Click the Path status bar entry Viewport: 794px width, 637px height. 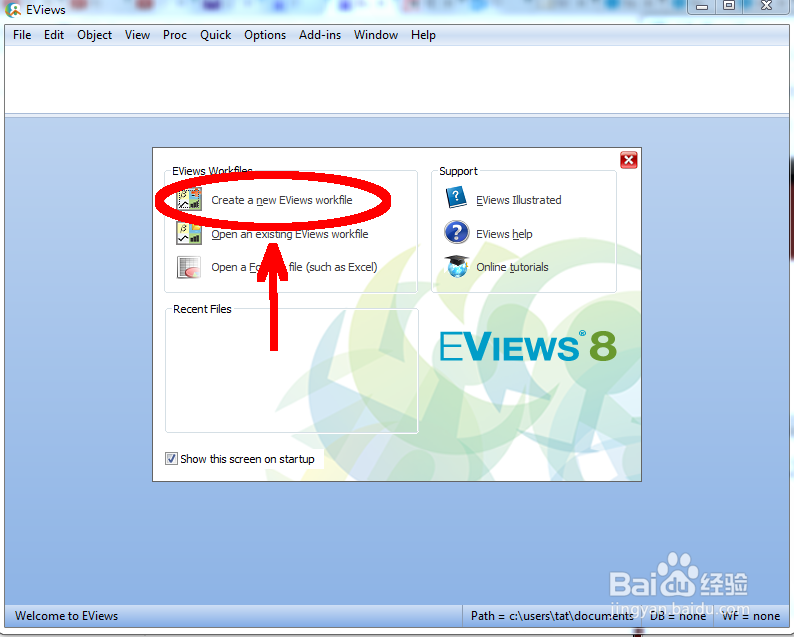coord(552,616)
